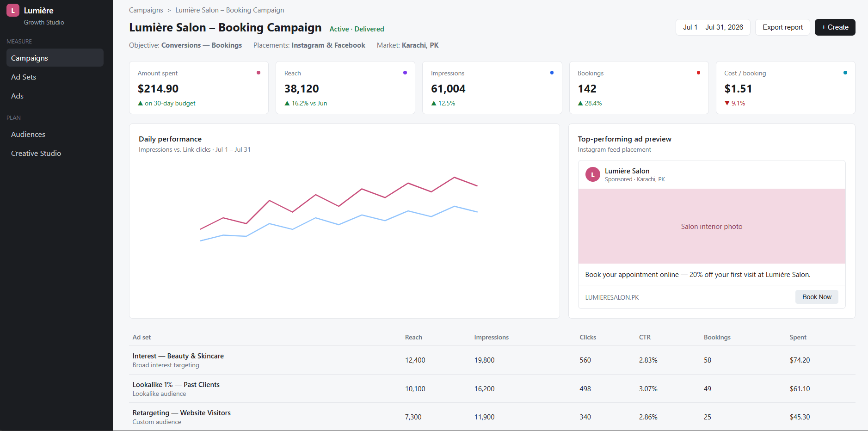Click the Lumière logo icon in sidebar
This screenshot has height=431, width=868.
[x=13, y=10]
